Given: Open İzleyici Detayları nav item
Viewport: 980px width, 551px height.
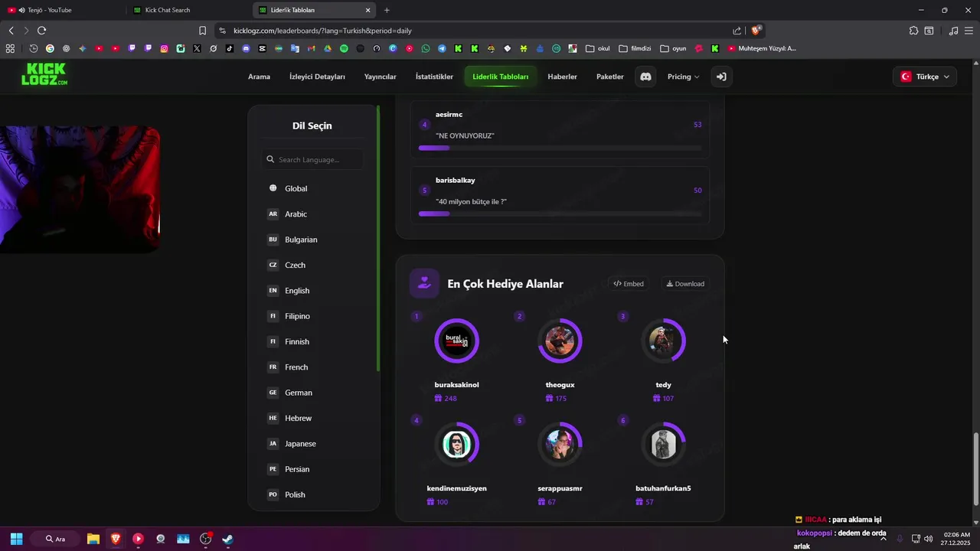Looking at the screenshot, I should [x=317, y=77].
